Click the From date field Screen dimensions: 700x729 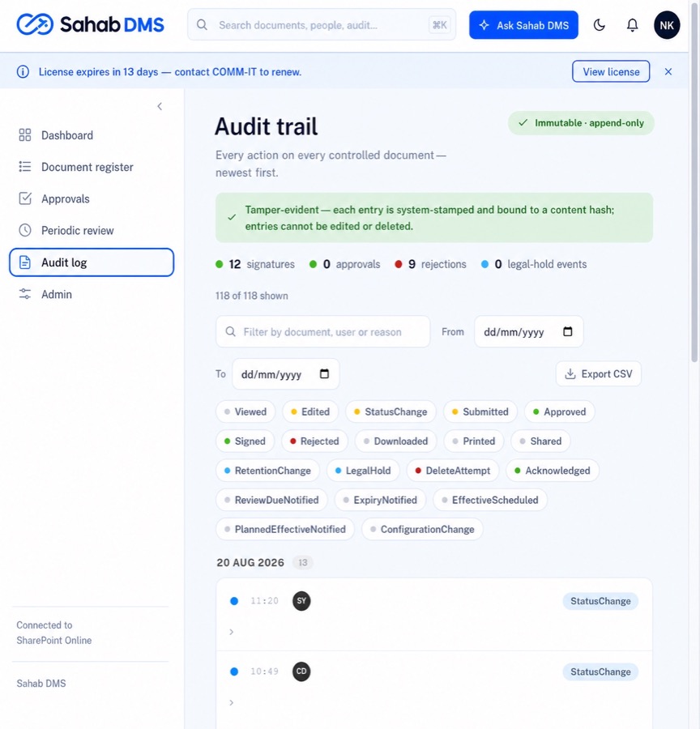click(528, 331)
